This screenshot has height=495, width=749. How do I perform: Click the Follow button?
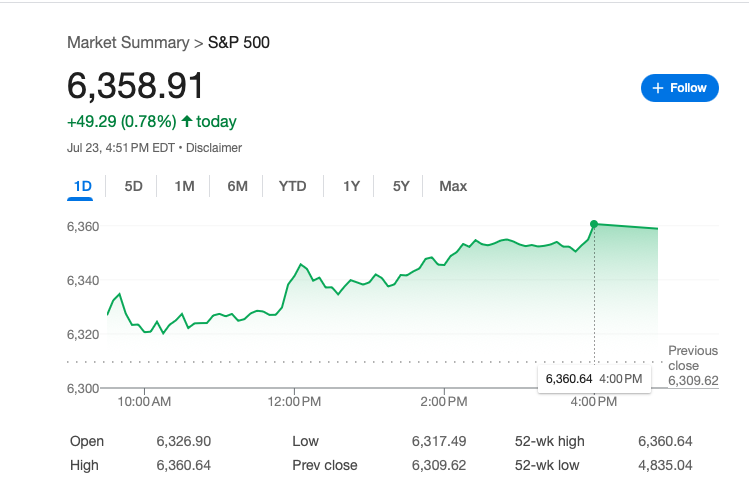[x=680, y=88]
